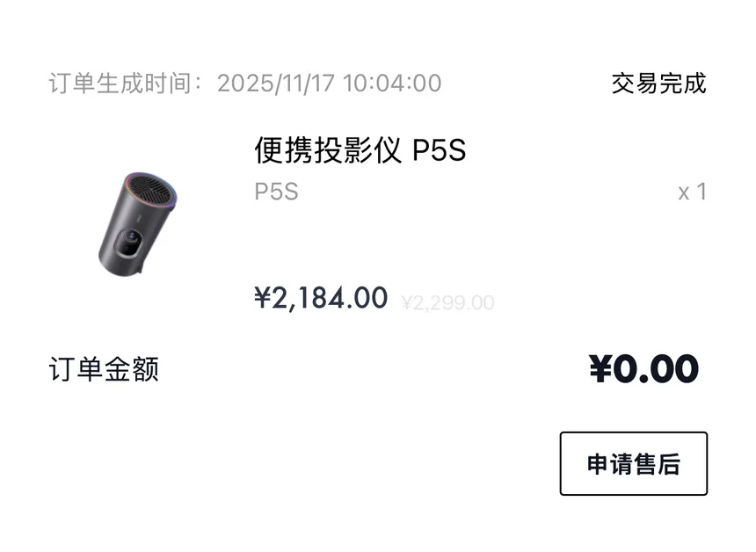756x552 pixels.
Task: Click the 订单金额 label
Action: click(x=104, y=369)
